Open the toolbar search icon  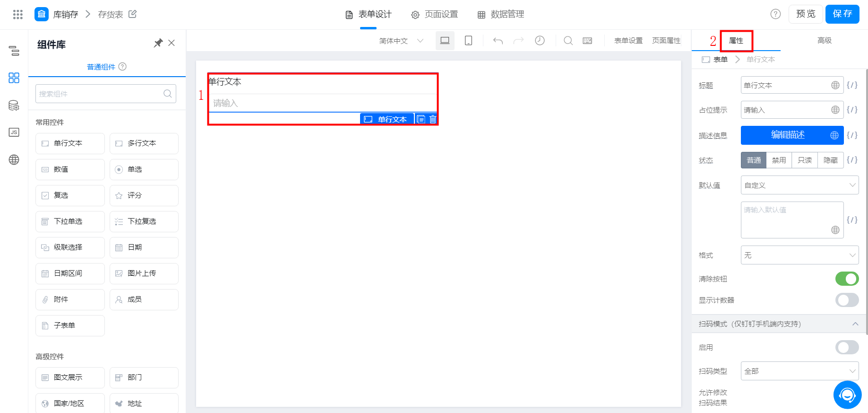pos(568,41)
